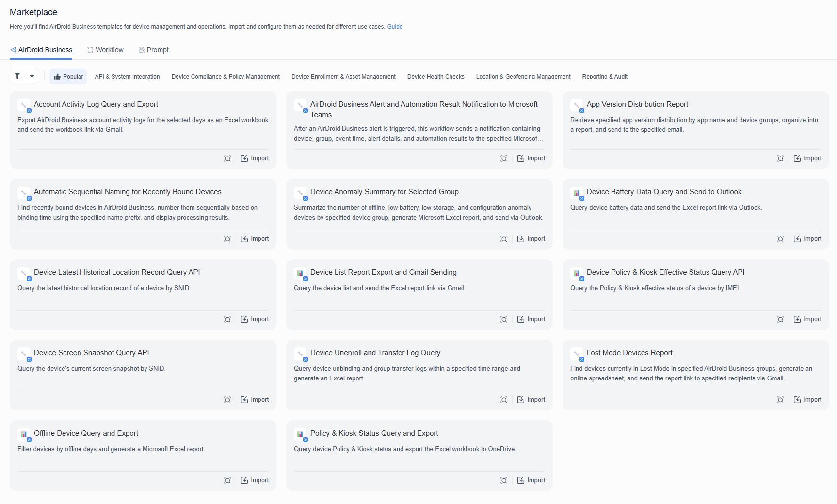This screenshot has width=837, height=504.
Task: Preview Policy & Kiosk Status Query and Export
Action: (504, 480)
